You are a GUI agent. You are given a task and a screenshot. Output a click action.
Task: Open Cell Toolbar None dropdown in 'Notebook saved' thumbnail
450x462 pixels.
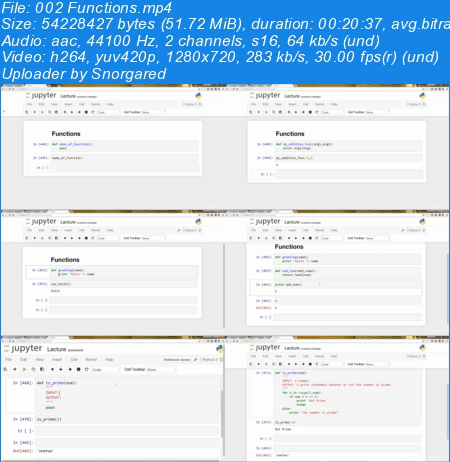click(x=161, y=369)
